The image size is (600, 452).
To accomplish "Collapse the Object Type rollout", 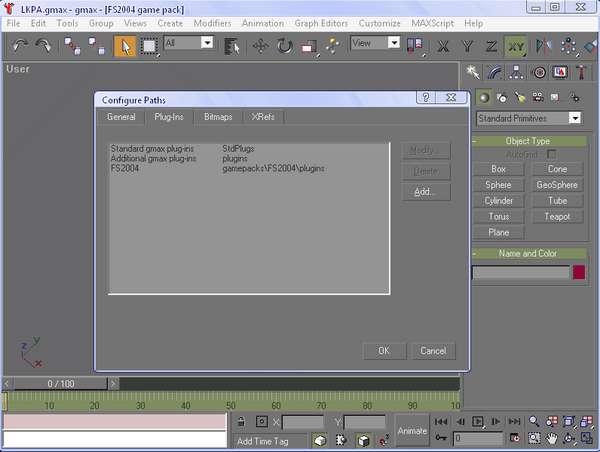I will click(527, 141).
